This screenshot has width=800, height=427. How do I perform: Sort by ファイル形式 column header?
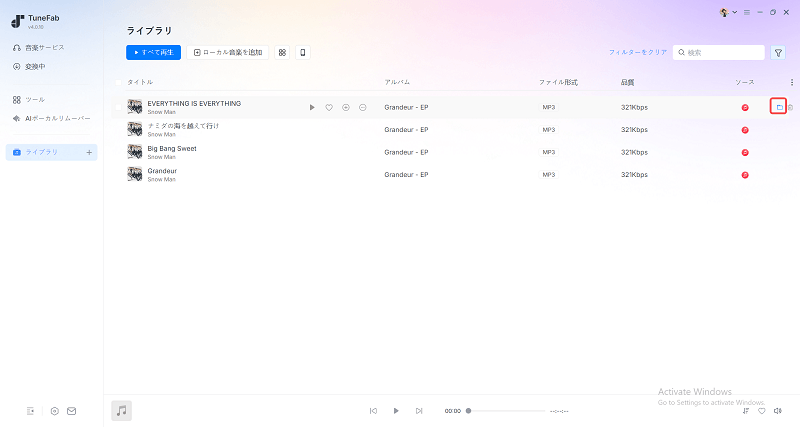pos(558,82)
